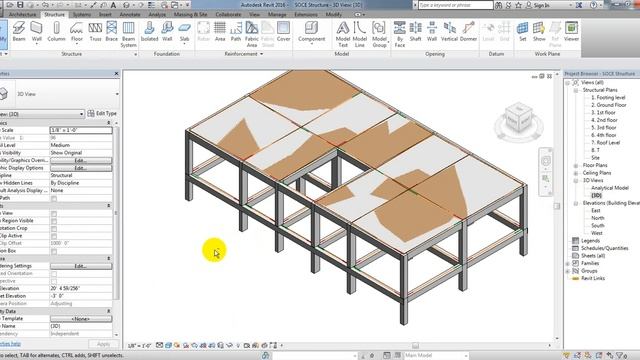This screenshot has height=360, width=640.
Task: Click Sign In in the title bar
Action: (x=538, y=5)
